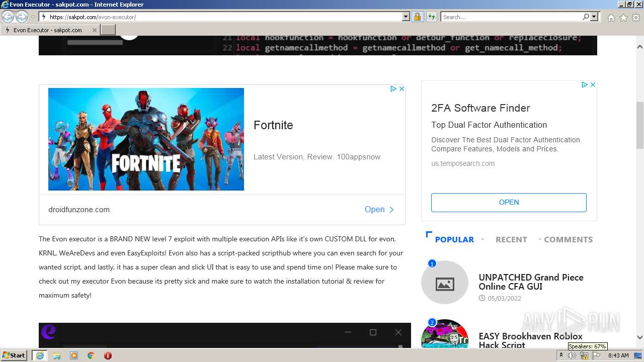The height and width of the screenshot is (362, 644).
Task: Show hidden tray icons arrow
Action: (x=561, y=355)
